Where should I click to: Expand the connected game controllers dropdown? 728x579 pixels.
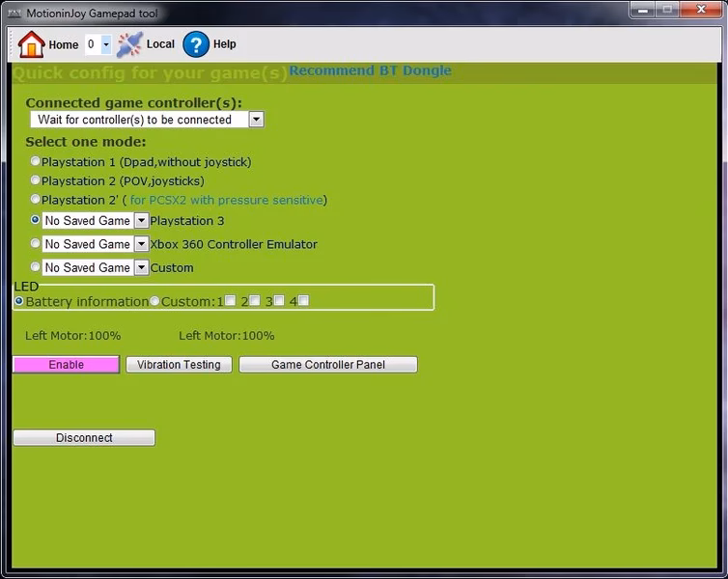click(x=256, y=120)
